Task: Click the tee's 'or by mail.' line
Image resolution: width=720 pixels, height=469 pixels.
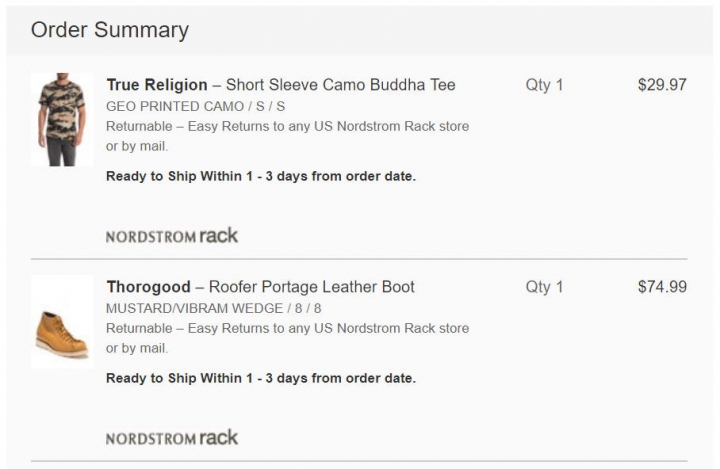Action: pyautogui.click(x=137, y=147)
